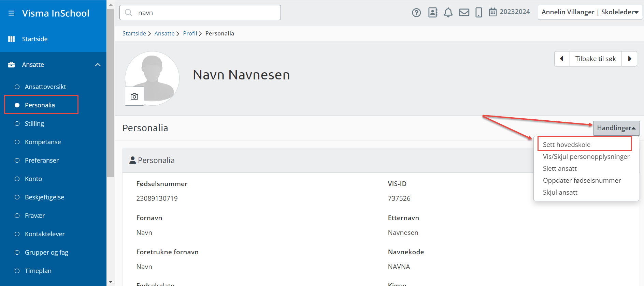Open the hamburger menu icon
Screen dimensions: 644x286
pos(11,13)
